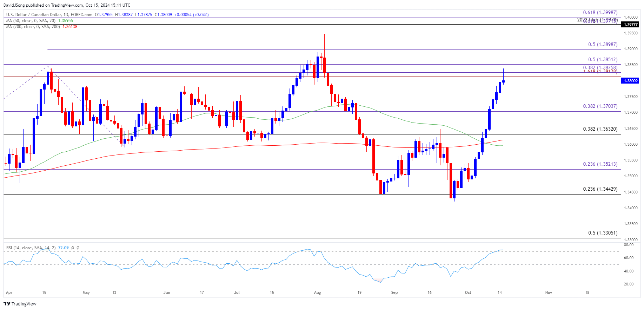The image size is (644, 310).
Task: Click the 0.236 (1.34429) level label
Action: click(x=600, y=189)
